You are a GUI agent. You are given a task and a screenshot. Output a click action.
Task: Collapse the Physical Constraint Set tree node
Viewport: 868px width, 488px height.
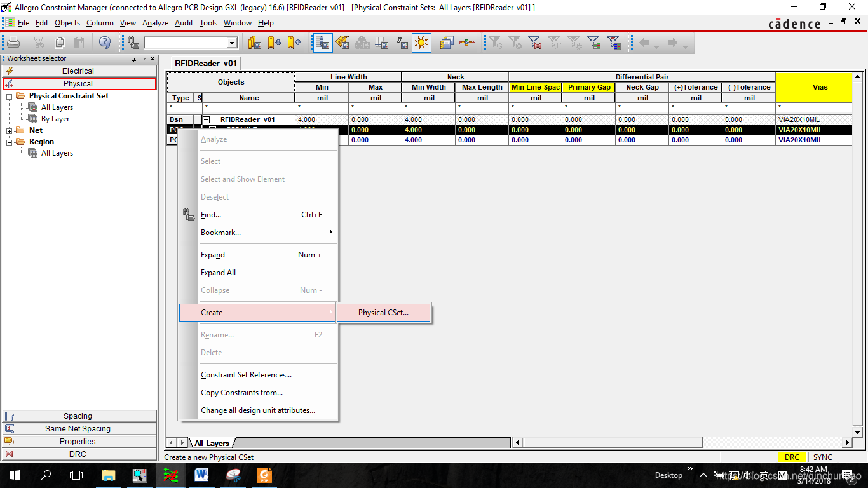pos(10,97)
